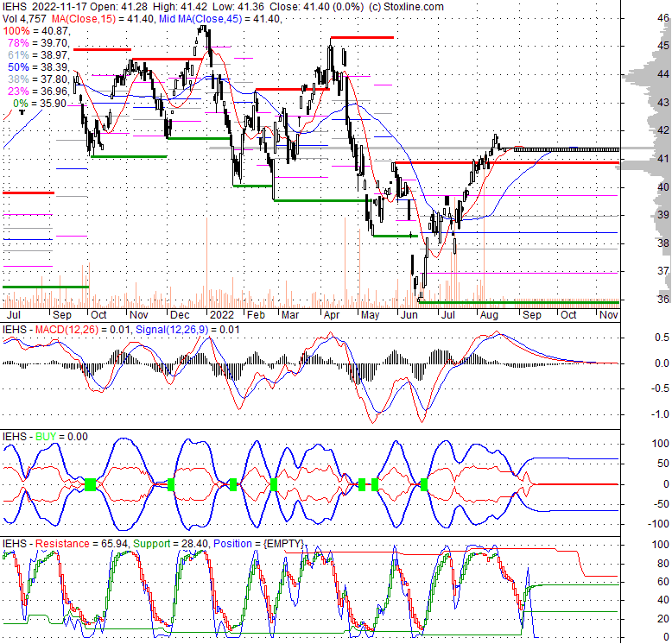
Task: Select the Resistance = 65.94 label
Action: 81,544
